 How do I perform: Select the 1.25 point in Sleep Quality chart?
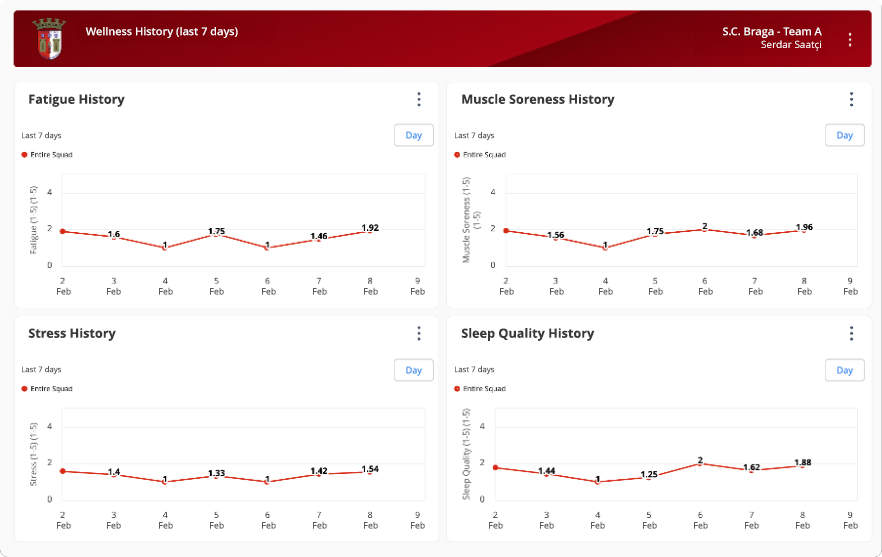pyautogui.click(x=649, y=478)
